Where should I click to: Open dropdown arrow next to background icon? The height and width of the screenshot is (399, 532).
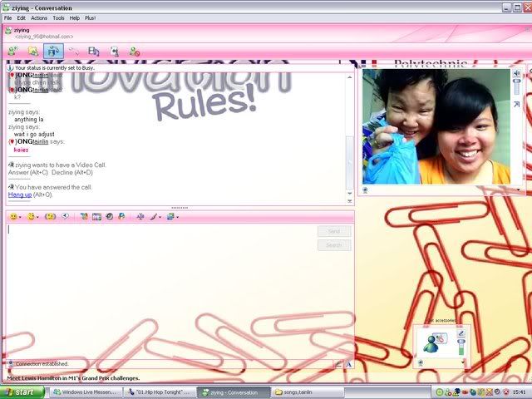point(177,217)
